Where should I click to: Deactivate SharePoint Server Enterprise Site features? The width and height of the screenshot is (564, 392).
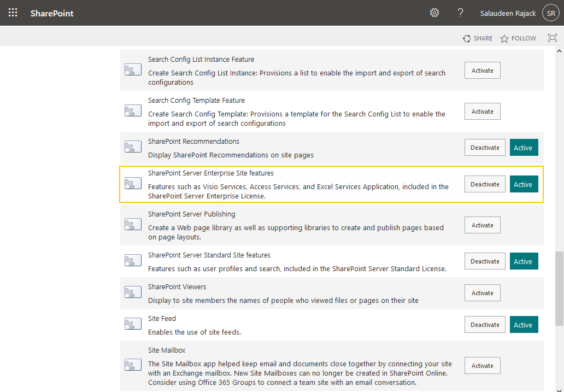coord(485,184)
